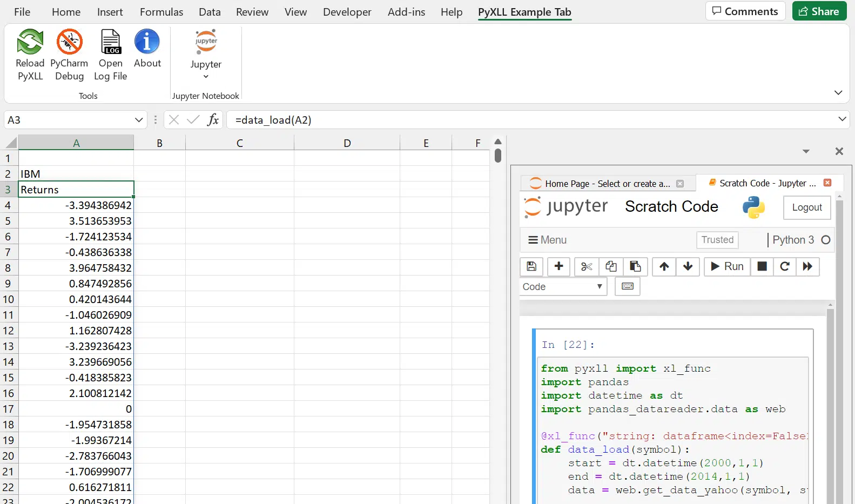Move selected cell down arrow
Image resolution: width=855 pixels, height=504 pixels.
click(x=688, y=266)
